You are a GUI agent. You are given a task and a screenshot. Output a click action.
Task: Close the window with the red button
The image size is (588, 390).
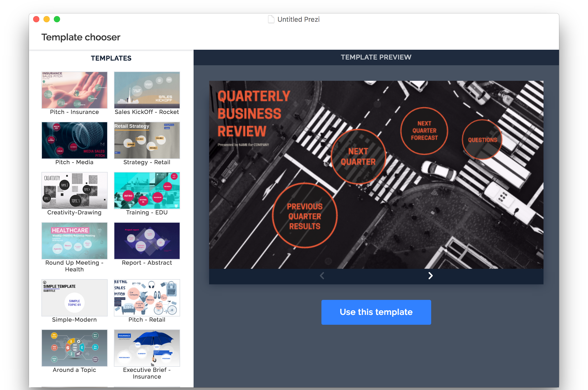pyautogui.click(x=36, y=19)
